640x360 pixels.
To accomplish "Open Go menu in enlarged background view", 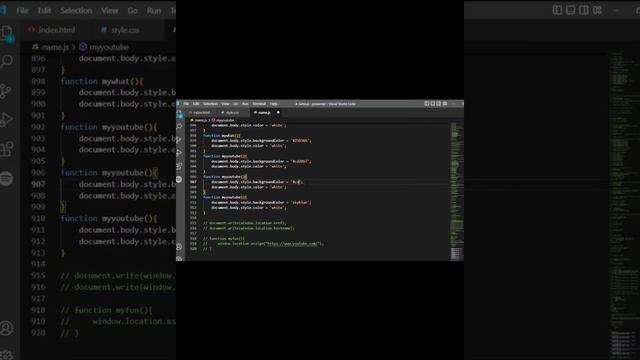I will click(133, 11).
